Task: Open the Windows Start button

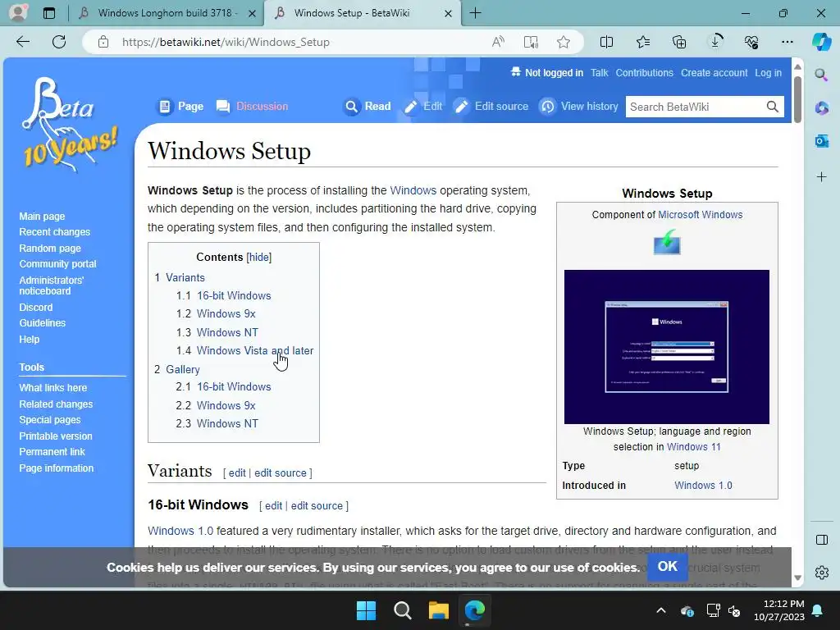Action: pyautogui.click(x=367, y=610)
